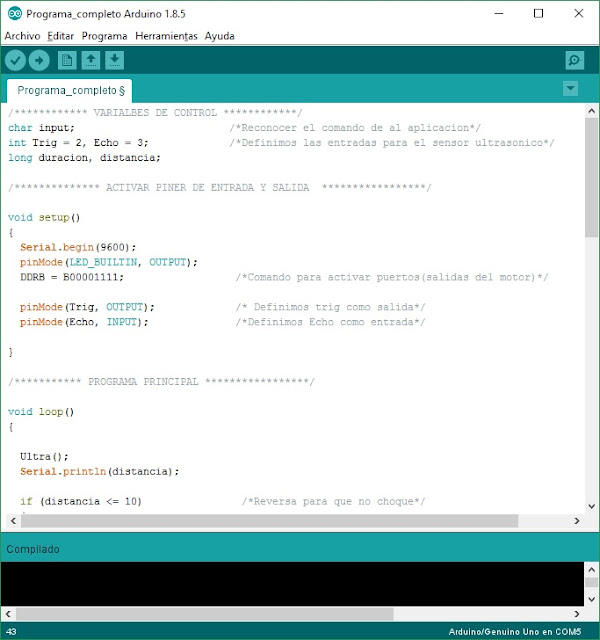Click the editor horizontal scrollbar thumb

(269, 521)
